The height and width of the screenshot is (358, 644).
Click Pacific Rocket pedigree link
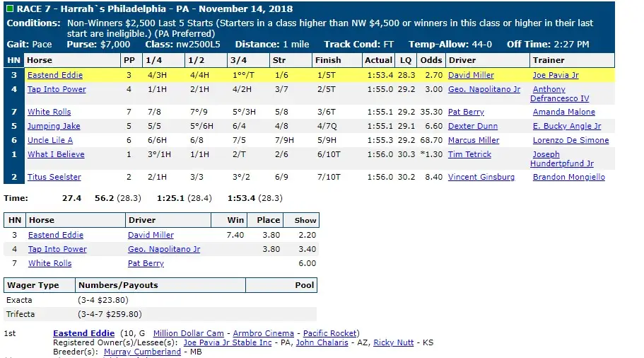pyautogui.click(x=330, y=333)
